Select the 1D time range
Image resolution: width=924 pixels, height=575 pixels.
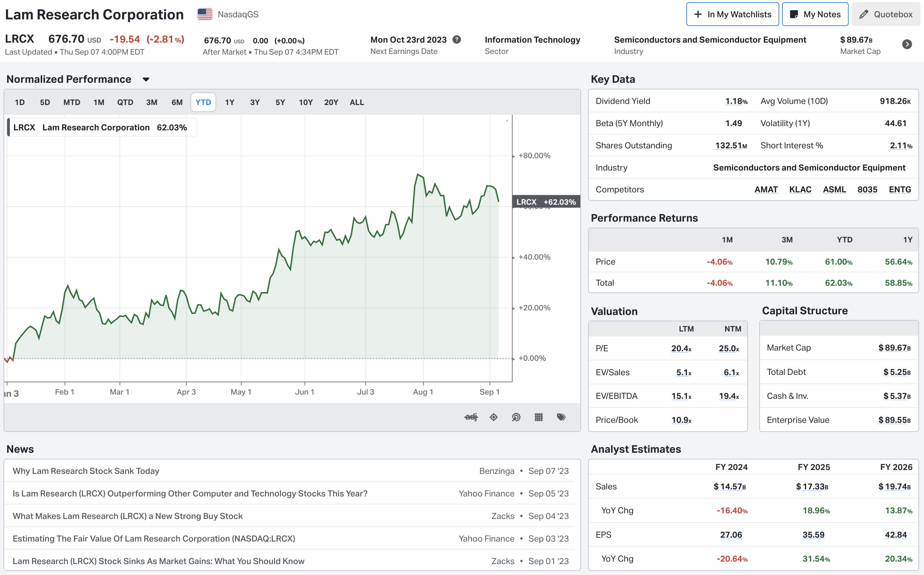(20, 102)
